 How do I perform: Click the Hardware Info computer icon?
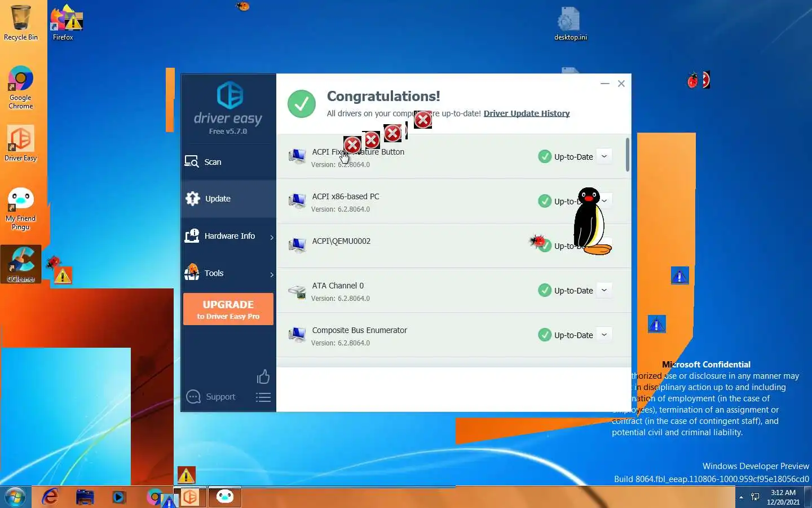[x=192, y=236]
